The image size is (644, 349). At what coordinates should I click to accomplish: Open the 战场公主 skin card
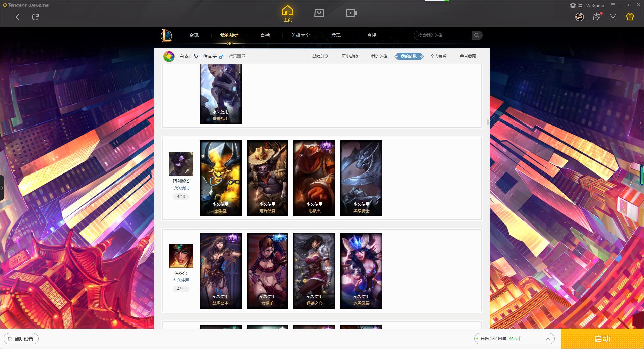pos(220,270)
